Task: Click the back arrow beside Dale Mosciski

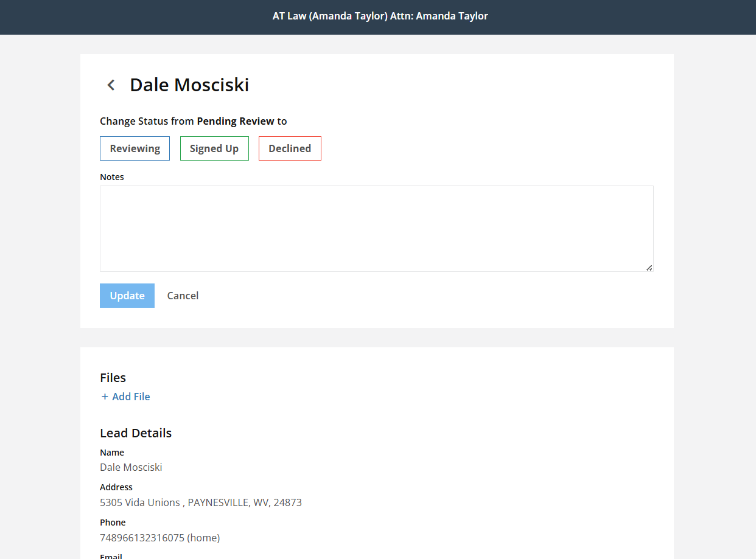Action: coord(110,85)
